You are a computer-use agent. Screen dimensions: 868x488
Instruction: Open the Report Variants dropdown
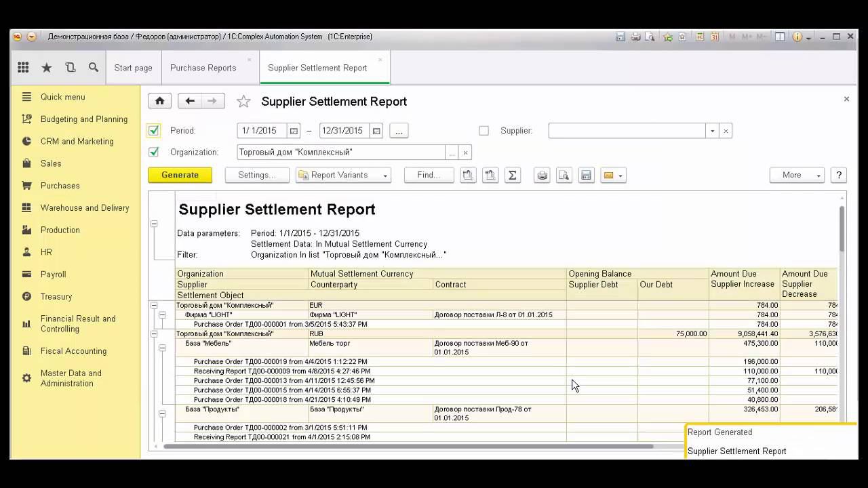[x=343, y=175]
